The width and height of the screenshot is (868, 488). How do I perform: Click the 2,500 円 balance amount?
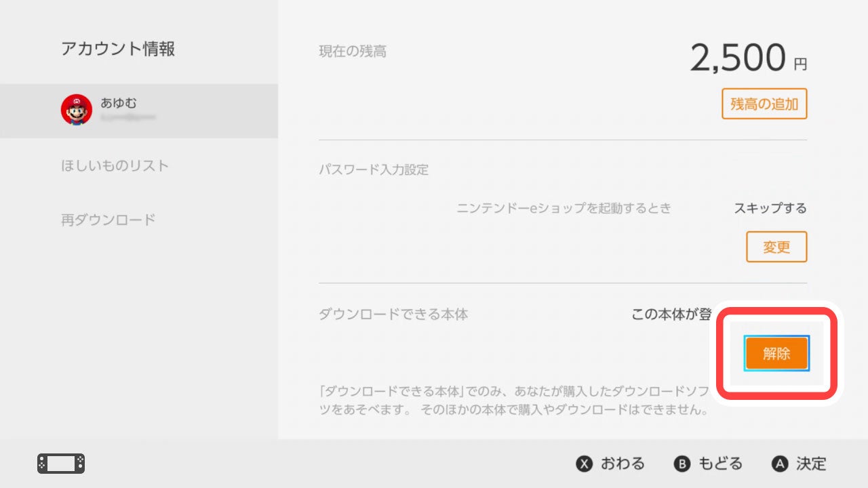tap(749, 58)
